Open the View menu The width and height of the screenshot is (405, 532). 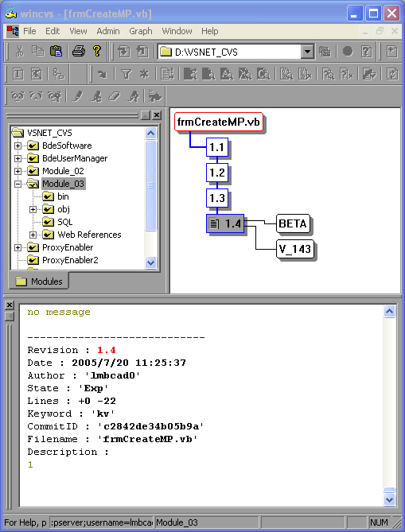click(x=78, y=31)
